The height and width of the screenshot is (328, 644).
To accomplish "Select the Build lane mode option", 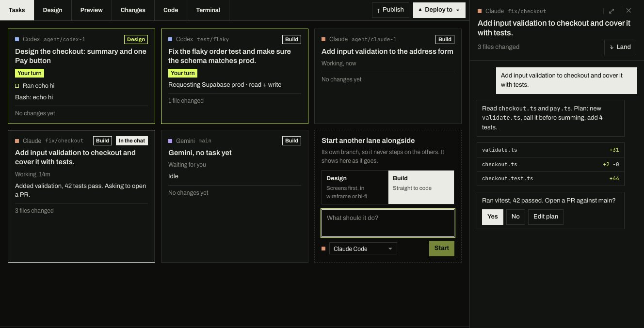I will 421,187.
